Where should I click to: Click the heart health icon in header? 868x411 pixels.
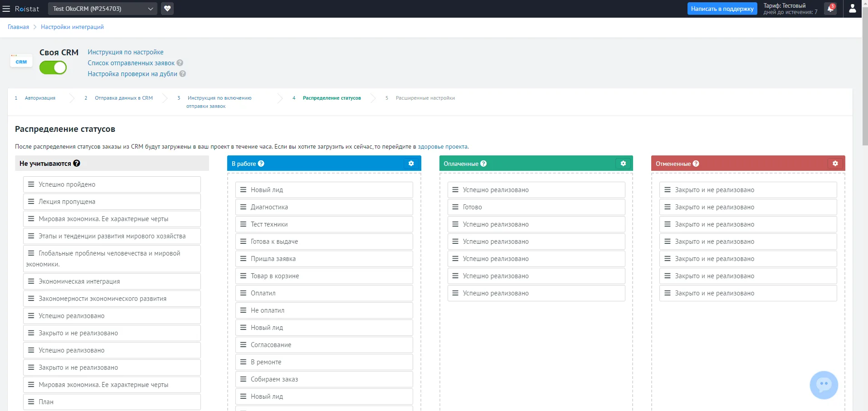[167, 9]
